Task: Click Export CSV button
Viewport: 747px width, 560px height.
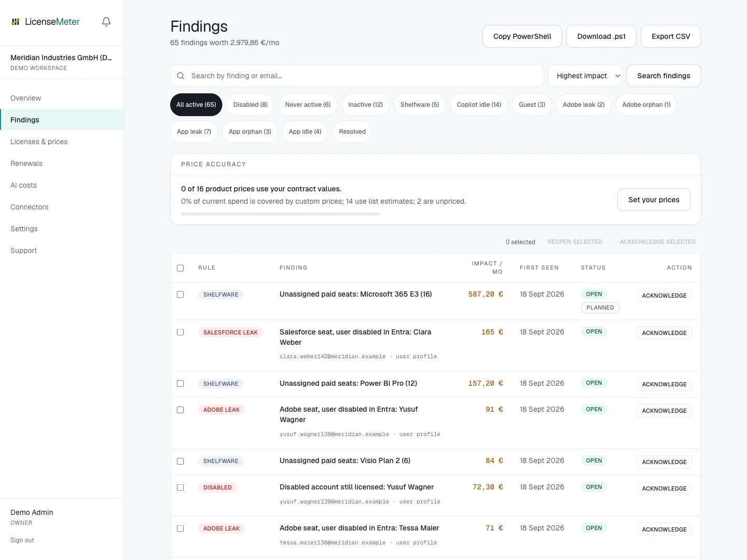Action: pyautogui.click(x=671, y=36)
